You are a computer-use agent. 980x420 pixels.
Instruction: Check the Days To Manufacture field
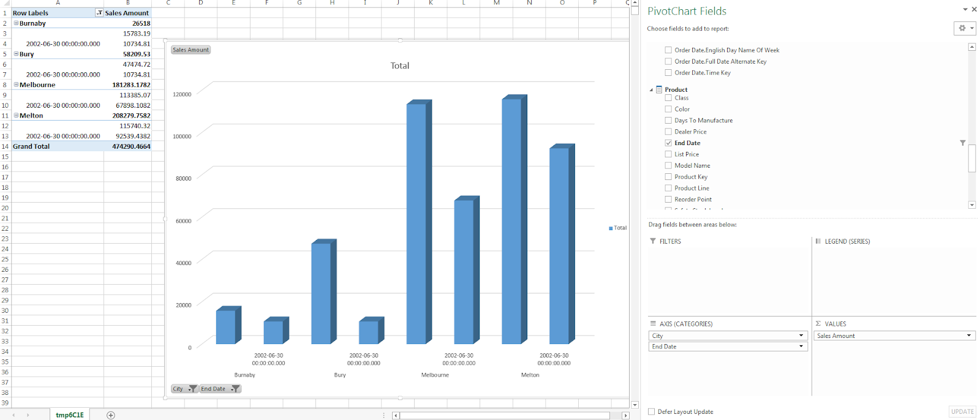[x=668, y=121]
